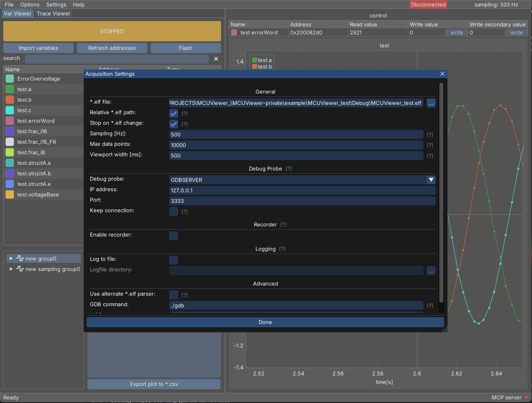532x403 pixels.
Task: Click the Port input field
Action: point(302,201)
